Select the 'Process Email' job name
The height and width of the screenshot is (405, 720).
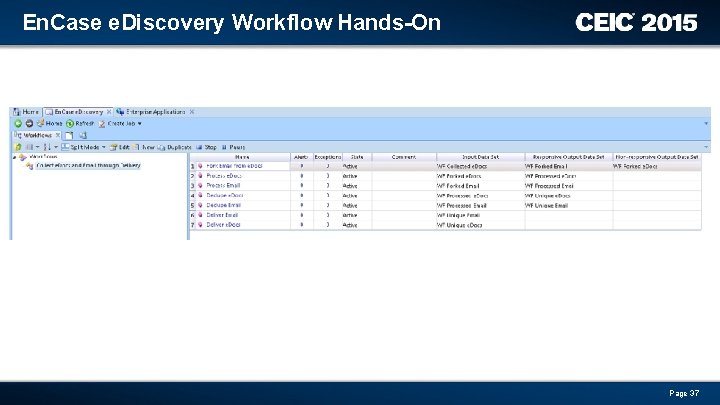pos(223,186)
